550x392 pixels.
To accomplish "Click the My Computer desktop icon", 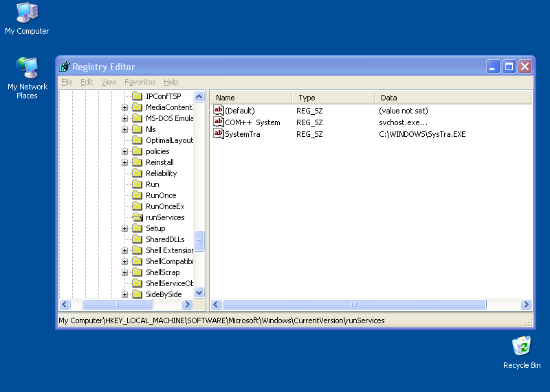I will tap(27, 19).
